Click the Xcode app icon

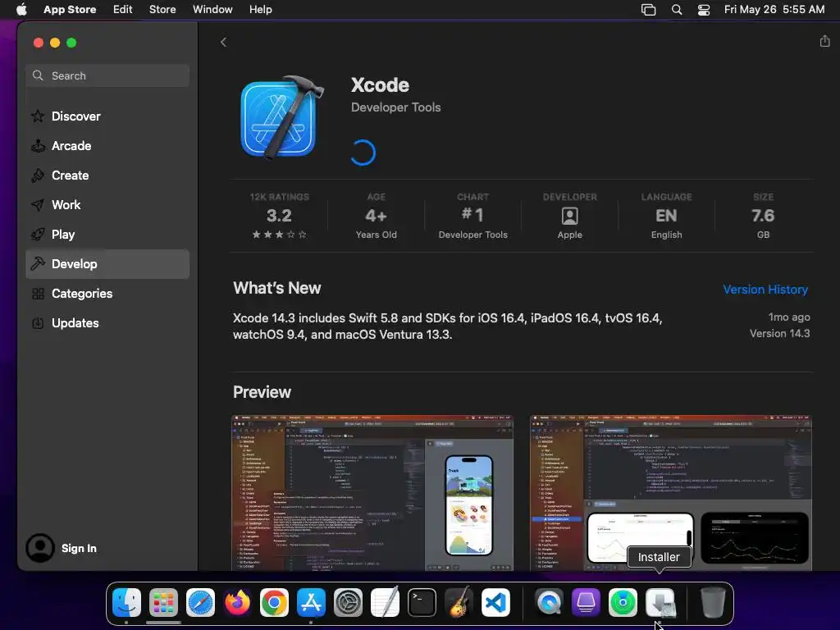click(x=281, y=117)
